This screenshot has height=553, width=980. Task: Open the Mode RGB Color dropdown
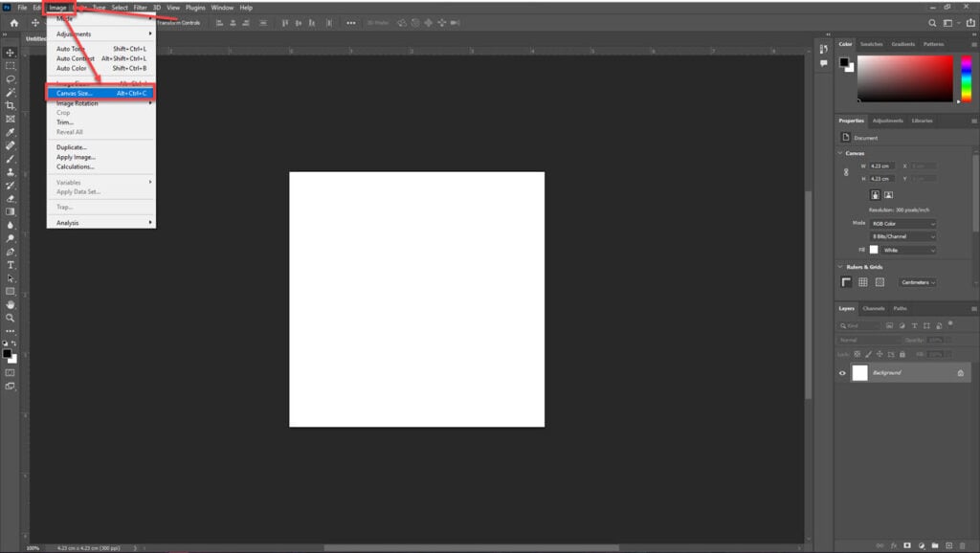pos(903,223)
